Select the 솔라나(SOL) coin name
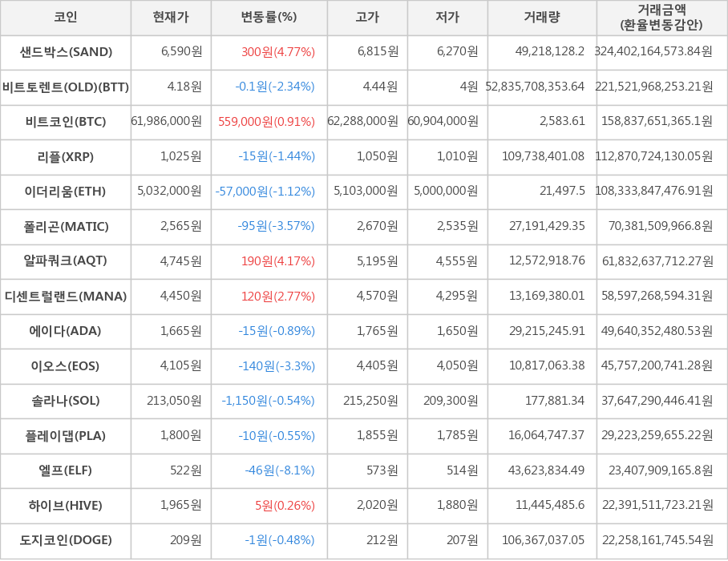 click(66, 401)
